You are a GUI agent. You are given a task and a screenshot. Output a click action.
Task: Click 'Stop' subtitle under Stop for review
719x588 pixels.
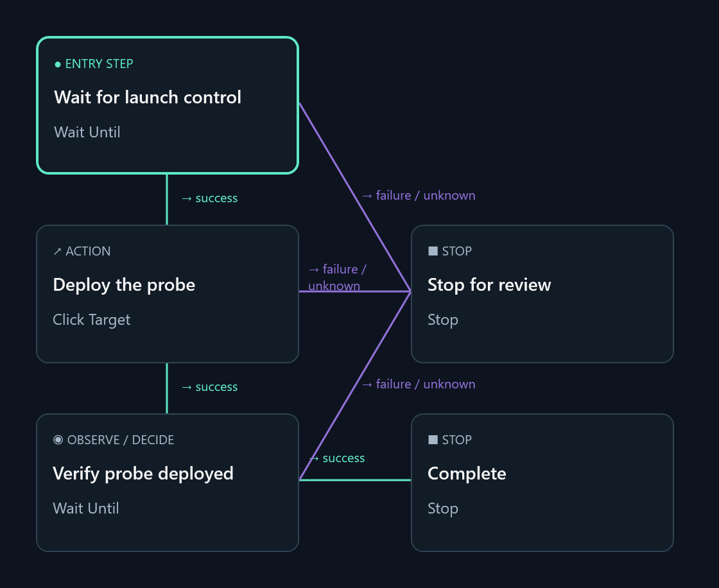coord(443,320)
